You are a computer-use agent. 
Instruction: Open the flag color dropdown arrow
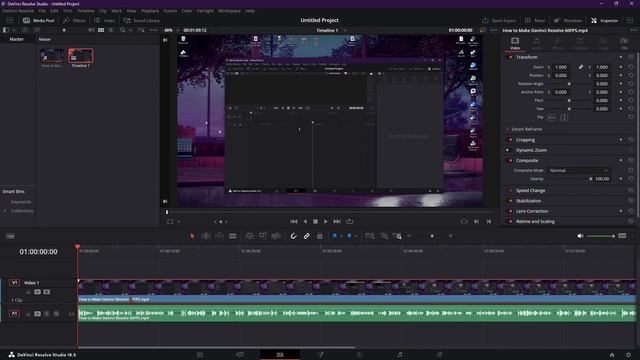click(x=342, y=236)
